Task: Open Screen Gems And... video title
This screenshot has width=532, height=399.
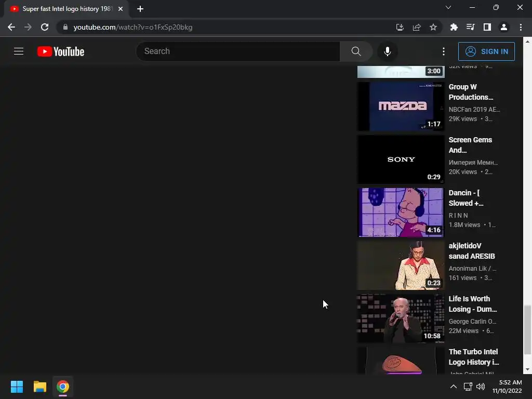Action: tap(470, 145)
